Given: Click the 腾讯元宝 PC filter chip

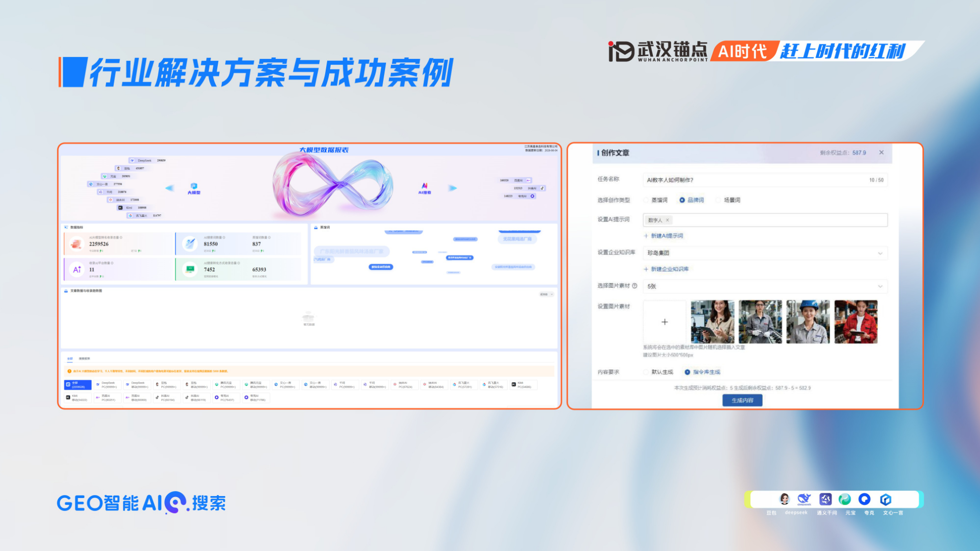Looking at the screenshot, I should tap(226, 385).
